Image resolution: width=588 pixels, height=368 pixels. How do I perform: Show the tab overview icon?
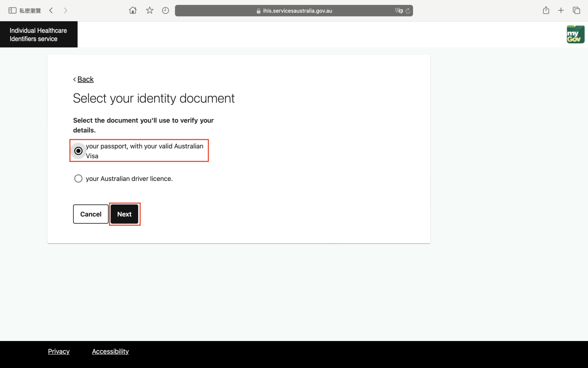[576, 10]
